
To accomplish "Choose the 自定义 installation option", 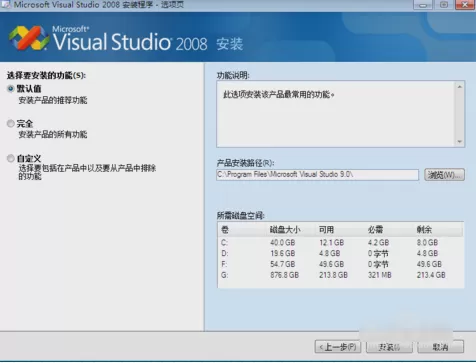I will tap(10, 158).
